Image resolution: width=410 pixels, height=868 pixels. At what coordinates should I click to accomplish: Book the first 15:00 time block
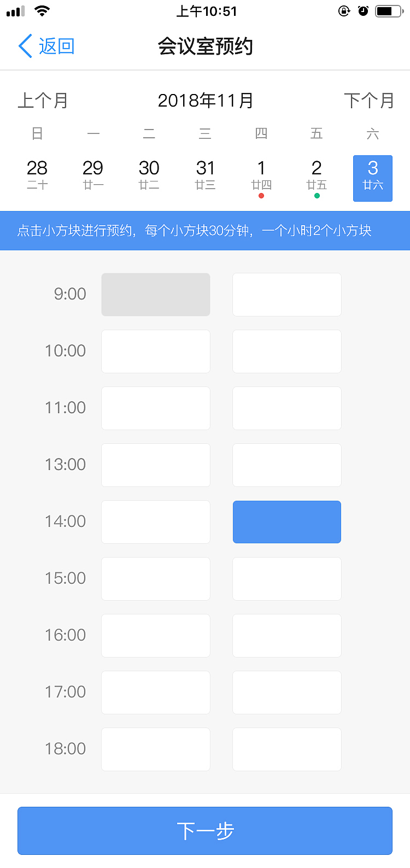(156, 579)
